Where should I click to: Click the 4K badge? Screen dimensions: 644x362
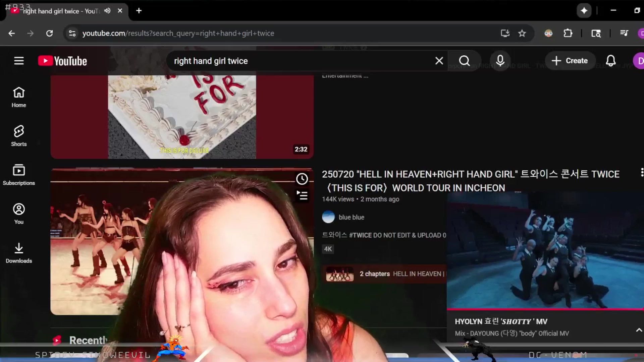pyautogui.click(x=328, y=249)
